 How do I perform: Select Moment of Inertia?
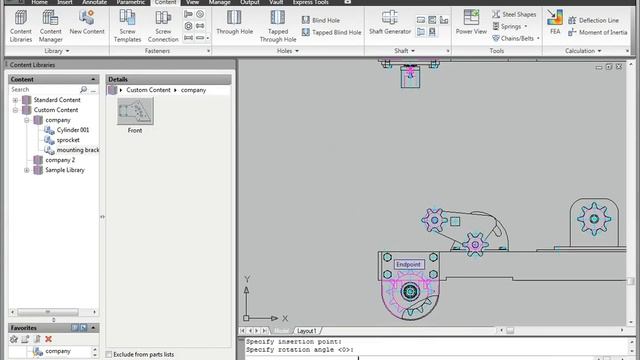tap(598, 32)
